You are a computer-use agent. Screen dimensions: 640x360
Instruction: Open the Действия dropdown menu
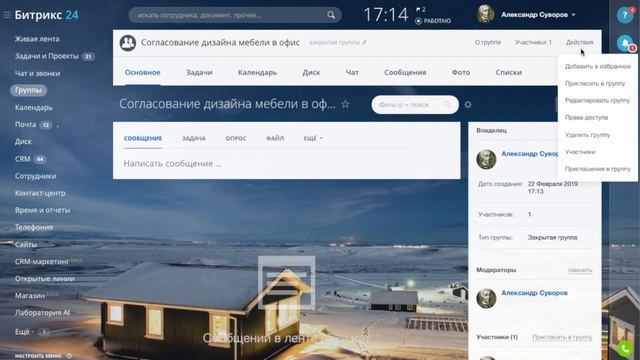[x=579, y=42]
